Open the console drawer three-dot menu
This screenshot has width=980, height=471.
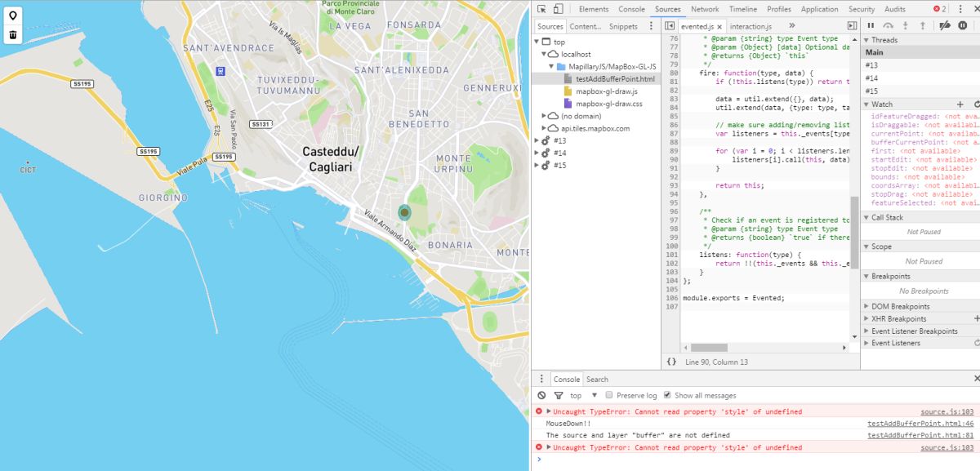541,379
